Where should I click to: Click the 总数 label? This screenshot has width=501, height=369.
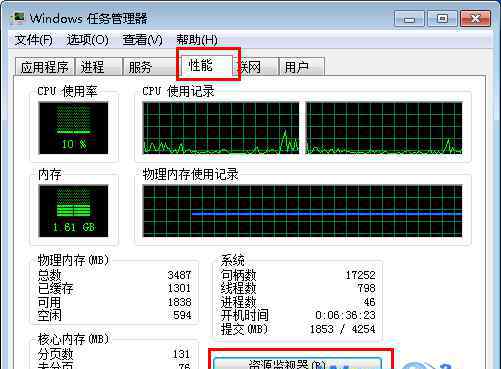click(x=49, y=275)
